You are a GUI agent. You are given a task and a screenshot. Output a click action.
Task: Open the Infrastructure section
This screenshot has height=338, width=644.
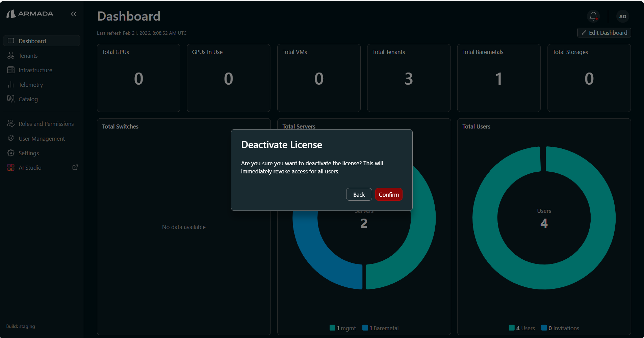tap(35, 70)
